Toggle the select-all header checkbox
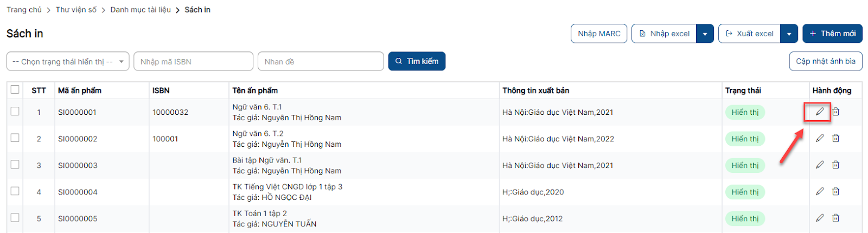868x233 pixels. 15,89
